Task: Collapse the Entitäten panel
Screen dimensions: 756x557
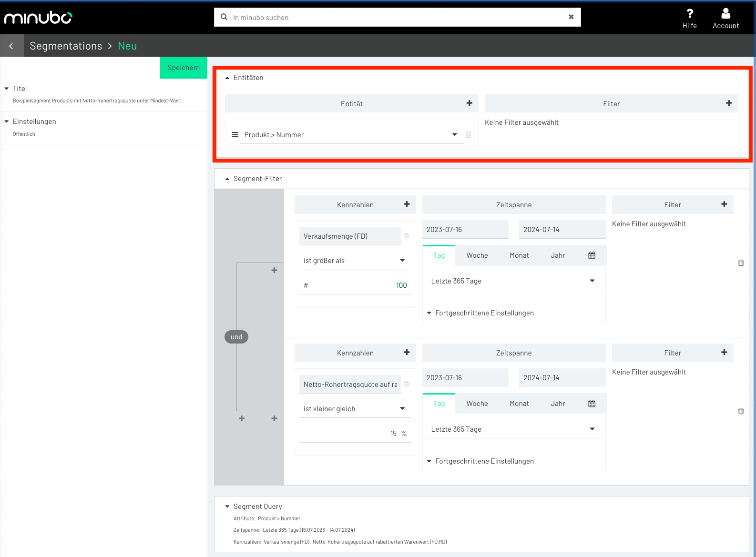Action: [227, 78]
